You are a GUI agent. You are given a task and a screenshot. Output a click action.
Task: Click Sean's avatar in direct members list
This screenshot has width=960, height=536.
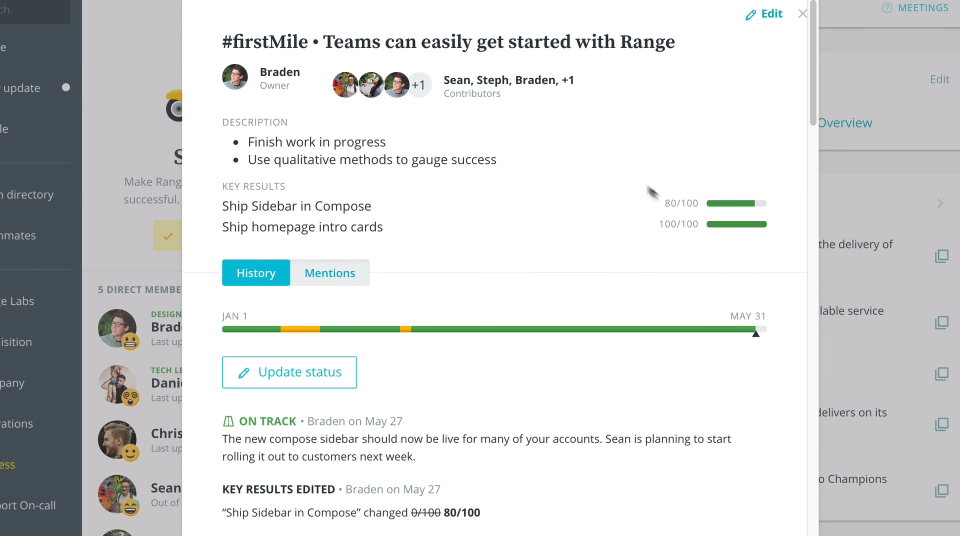(117, 493)
